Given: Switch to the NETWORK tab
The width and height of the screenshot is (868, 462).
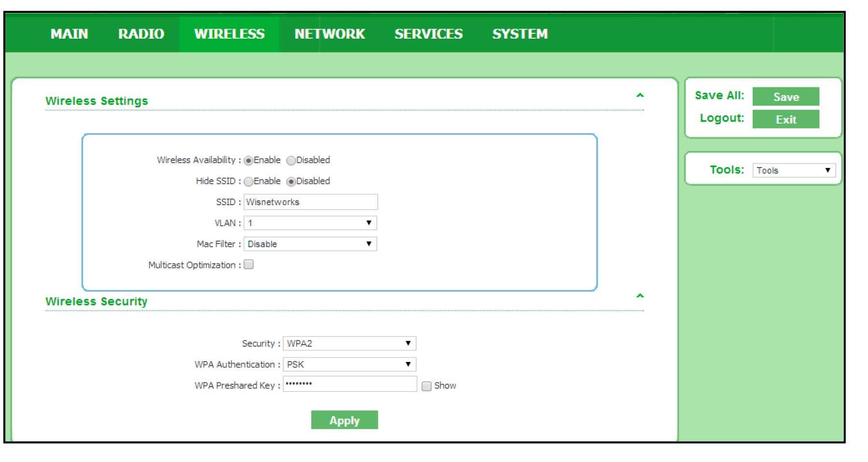Looking at the screenshot, I should coord(330,34).
